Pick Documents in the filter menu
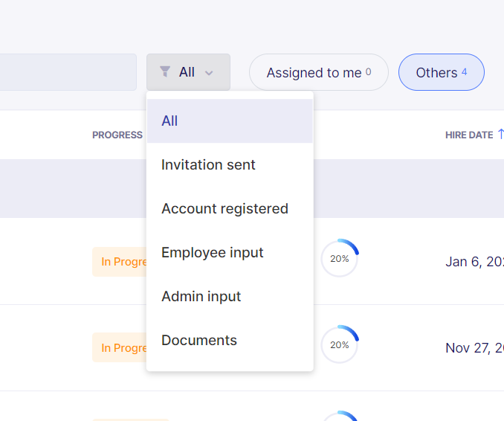504x421 pixels. pos(230,340)
